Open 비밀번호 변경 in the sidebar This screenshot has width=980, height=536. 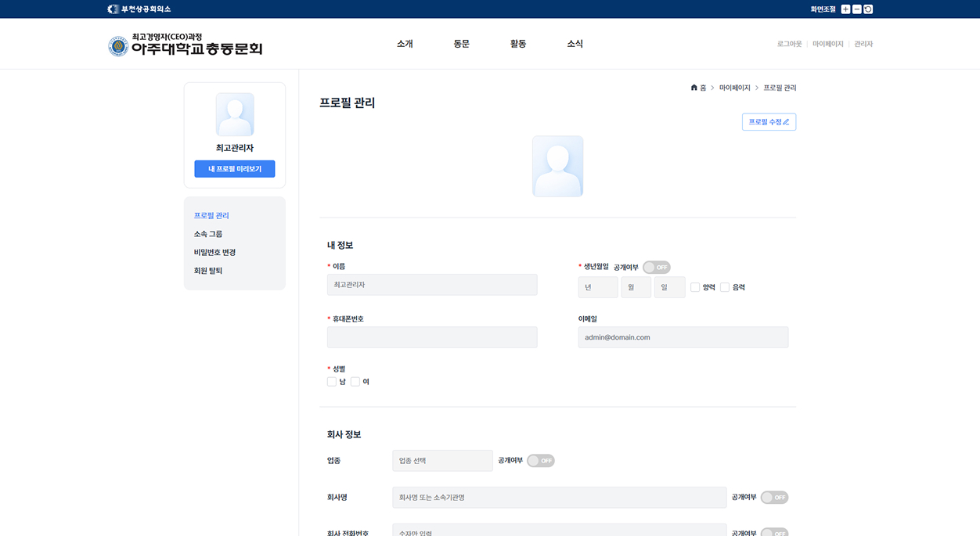(x=214, y=253)
